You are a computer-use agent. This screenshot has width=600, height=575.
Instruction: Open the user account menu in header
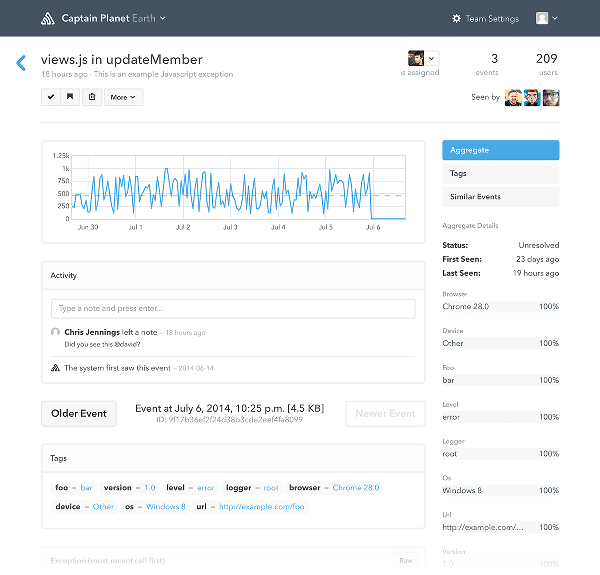click(547, 18)
